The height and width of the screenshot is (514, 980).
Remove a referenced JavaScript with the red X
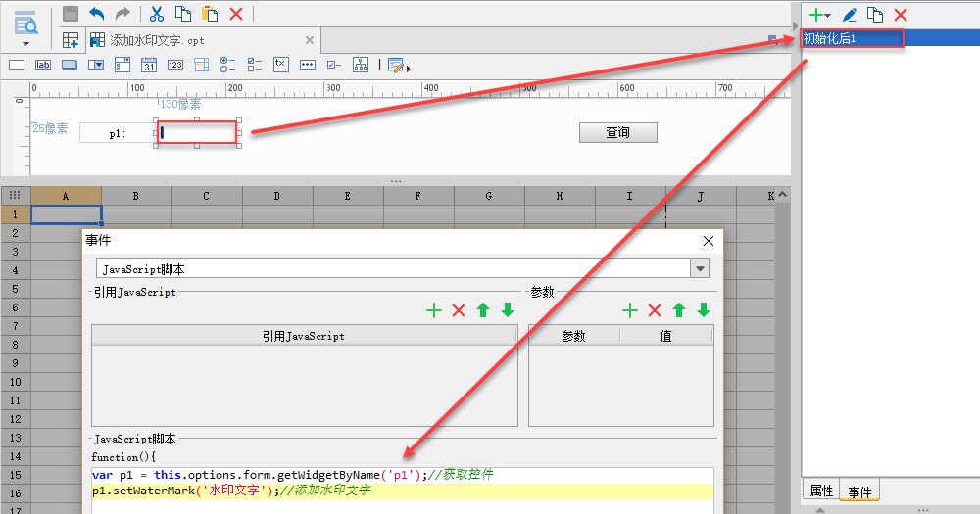(459, 310)
